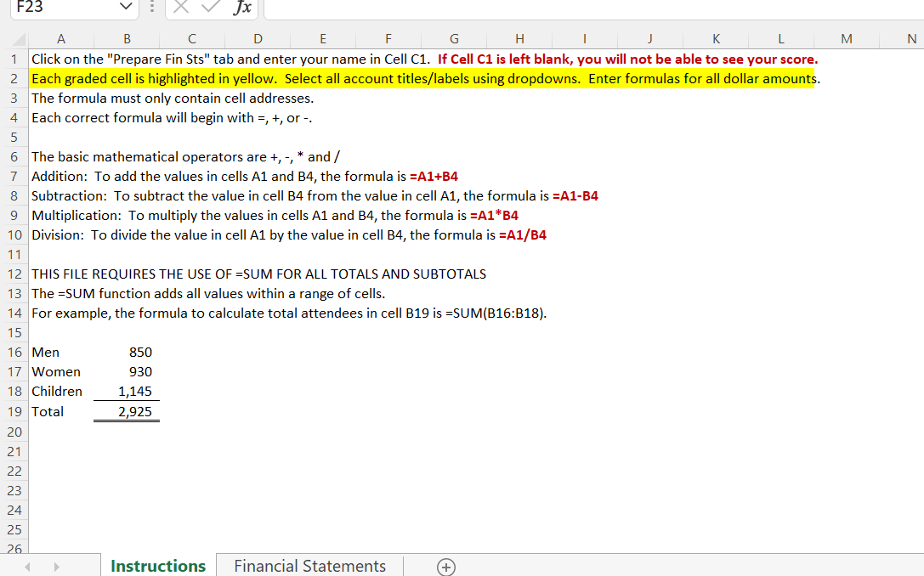Image resolution: width=924 pixels, height=576 pixels.
Task: Click column header A
Action: click(60, 38)
